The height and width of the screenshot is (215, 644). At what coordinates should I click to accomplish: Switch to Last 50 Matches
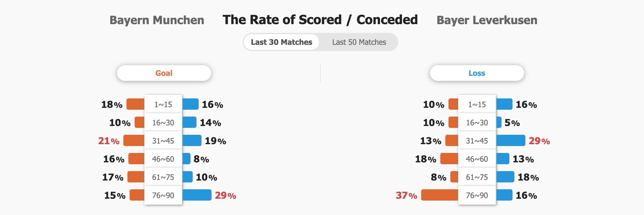click(x=359, y=42)
